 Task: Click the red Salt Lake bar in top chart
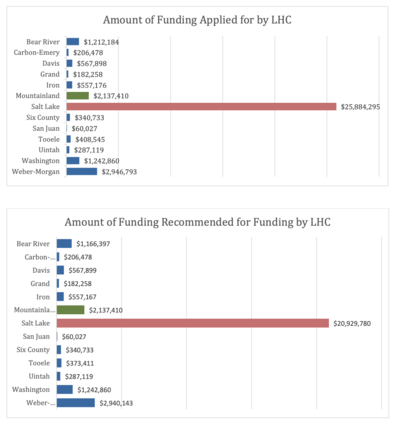201,107
